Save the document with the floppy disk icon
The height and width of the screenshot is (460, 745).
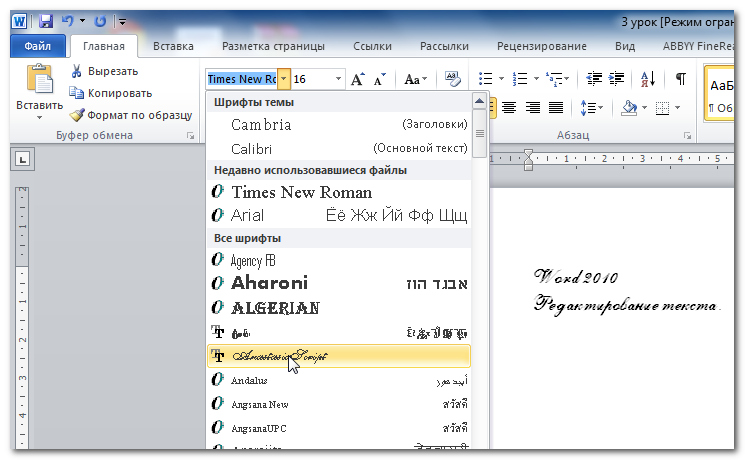pos(46,21)
